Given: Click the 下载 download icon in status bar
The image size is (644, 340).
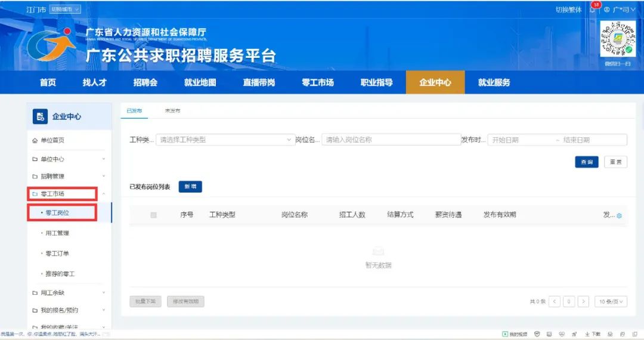Looking at the screenshot, I should click(587, 334).
